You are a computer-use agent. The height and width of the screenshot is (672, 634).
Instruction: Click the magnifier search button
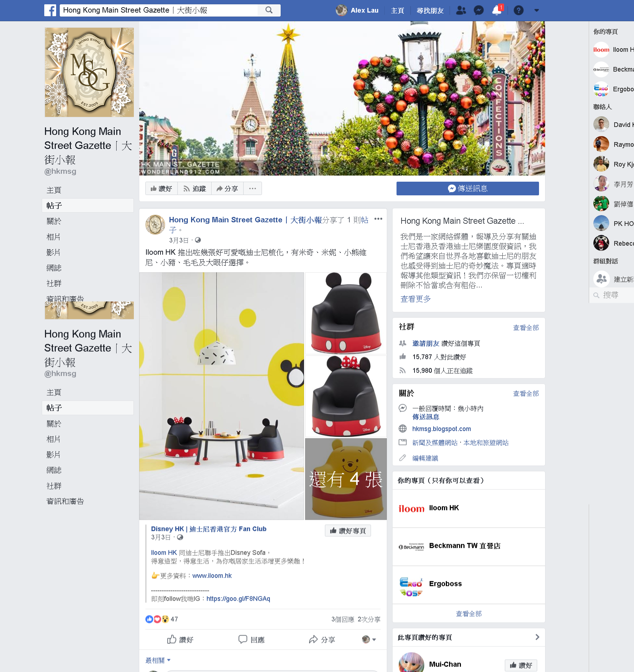(x=269, y=10)
